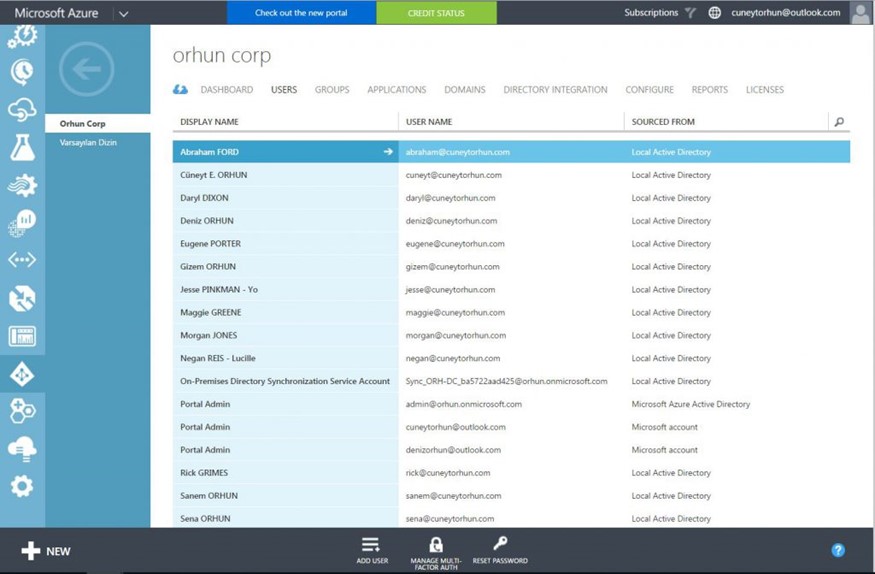Select the Active Directory diamond icon
Image resolution: width=875 pixels, height=574 pixels.
point(22,375)
